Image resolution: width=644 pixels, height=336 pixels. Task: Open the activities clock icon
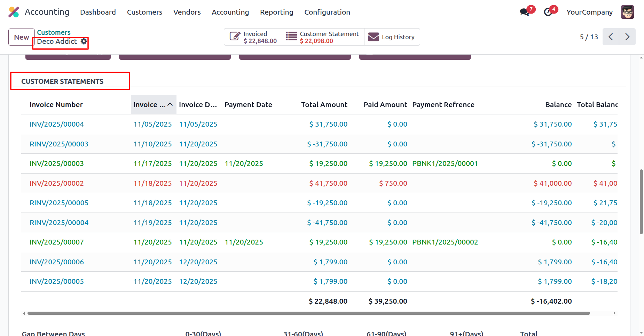(548, 12)
